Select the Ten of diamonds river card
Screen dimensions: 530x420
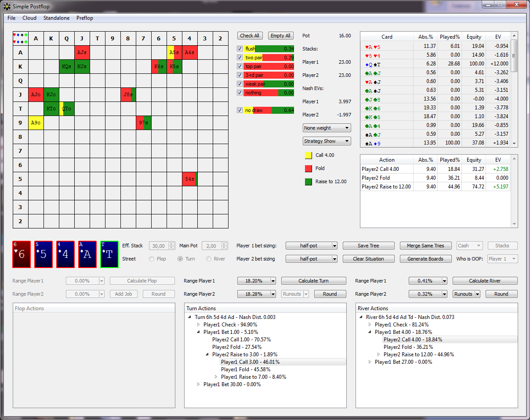point(109,254)
